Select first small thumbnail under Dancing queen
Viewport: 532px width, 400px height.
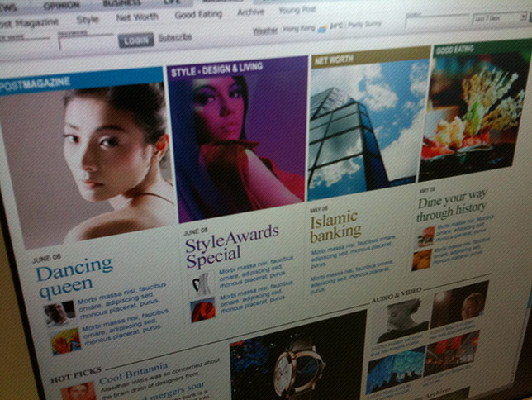pyautogui.click(x=57, y=313)
